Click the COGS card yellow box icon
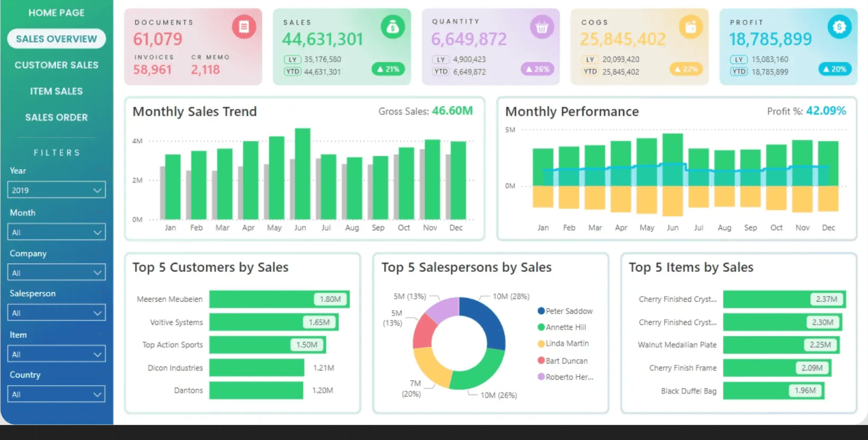 [x=690, y=27]
